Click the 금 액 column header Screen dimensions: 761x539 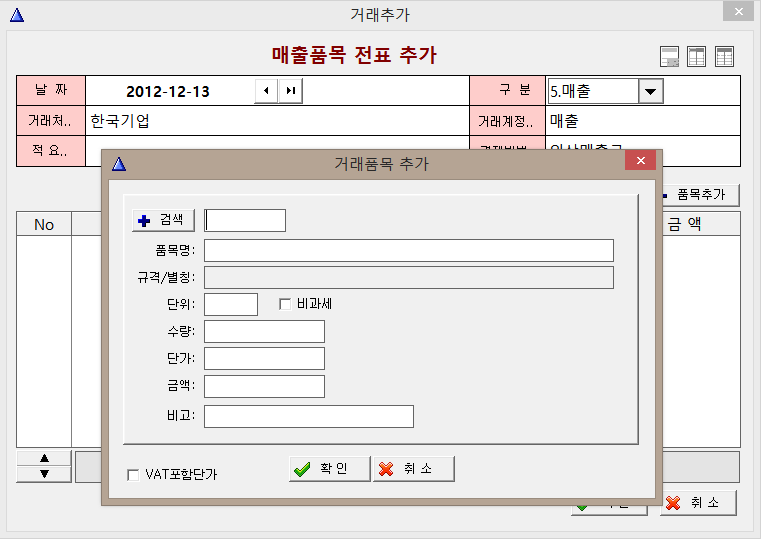(701, 224)
